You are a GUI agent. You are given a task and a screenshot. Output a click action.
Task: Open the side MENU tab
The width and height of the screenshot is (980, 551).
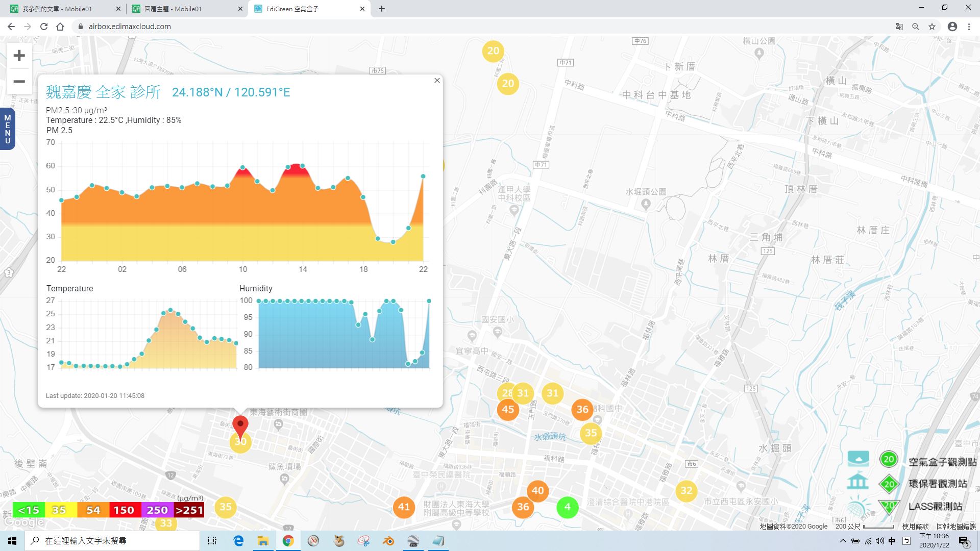point(7,129)
